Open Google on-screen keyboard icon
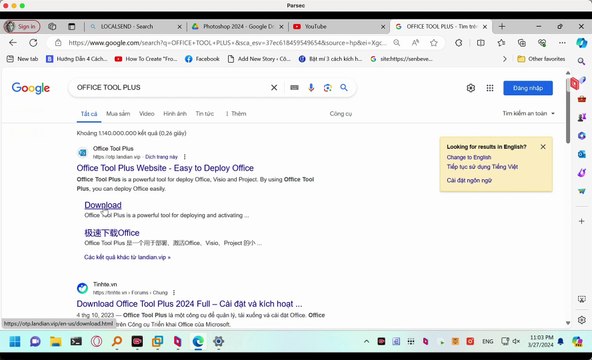This screenshot has width=592, height=360. pyautogui.click(x=294, y=88)
